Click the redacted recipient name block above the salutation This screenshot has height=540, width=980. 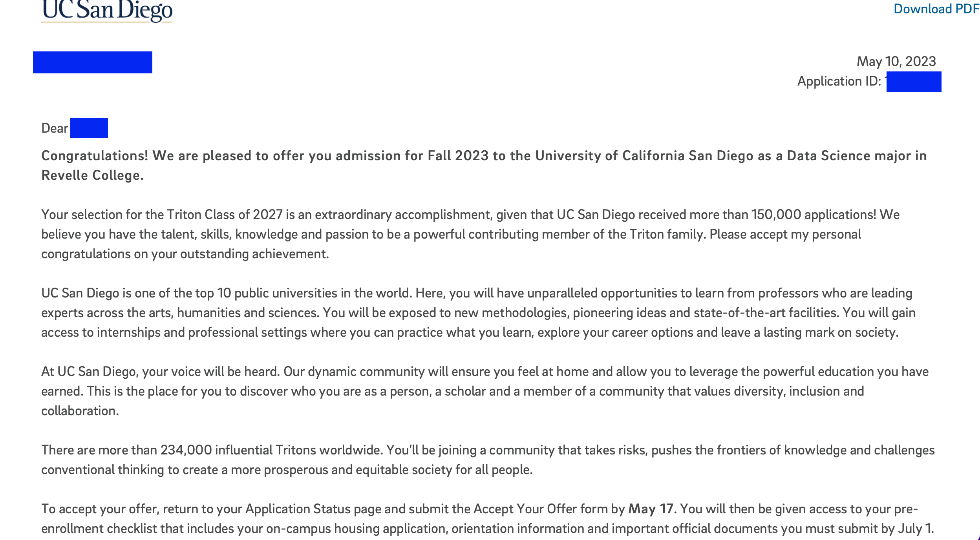coord(93,62)
